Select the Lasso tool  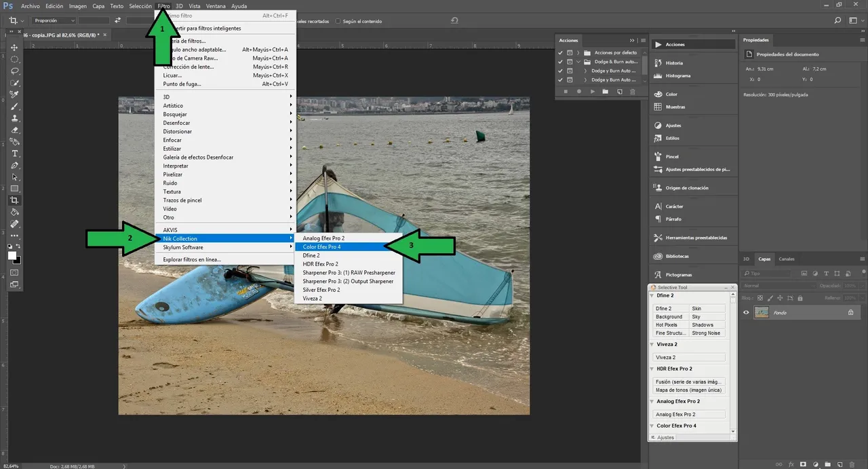[14, 71]
